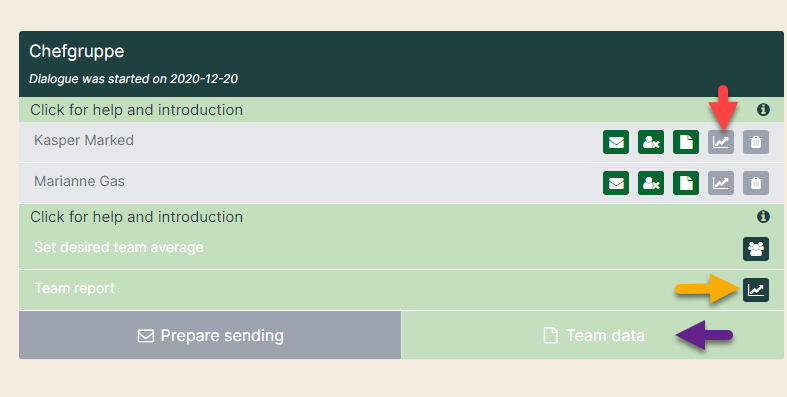Click the lower info circle icon
Image resolution: width=787 pixels, height=397 pixels.
[763, 216]
